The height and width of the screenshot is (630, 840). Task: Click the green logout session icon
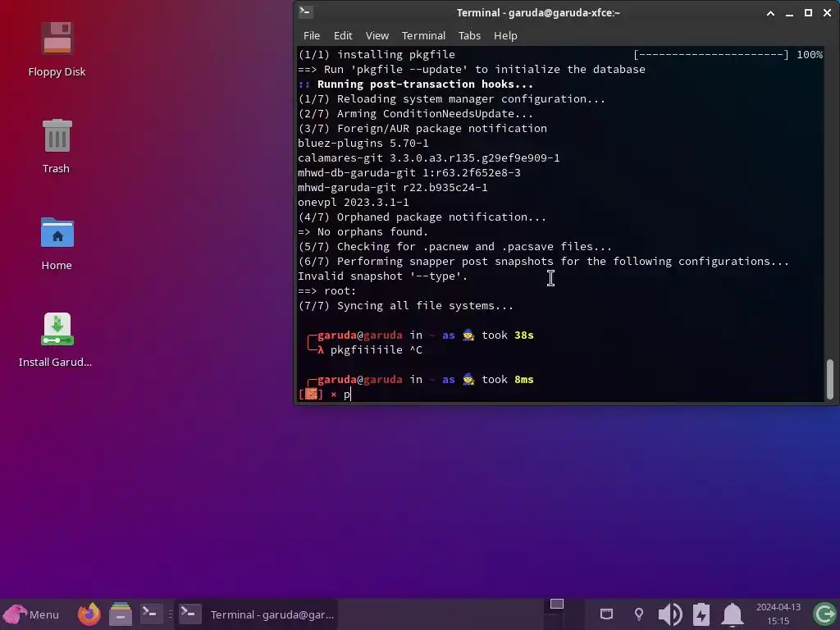pos(825,614)
